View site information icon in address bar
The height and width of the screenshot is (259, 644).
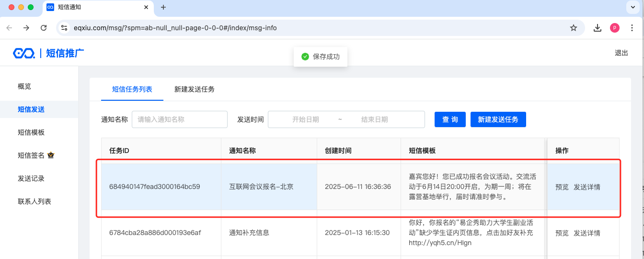click(x=64, y=28)
